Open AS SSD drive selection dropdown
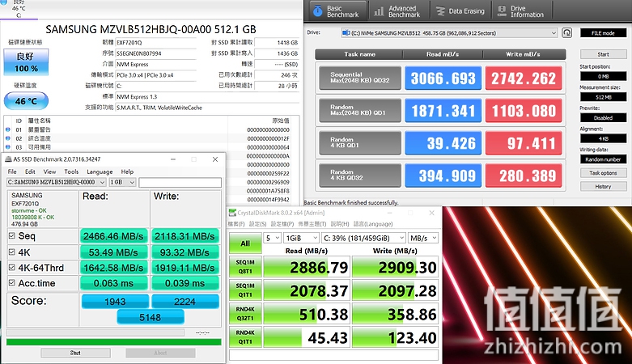This screenshot has height=364, width=632. coord(57,182)
